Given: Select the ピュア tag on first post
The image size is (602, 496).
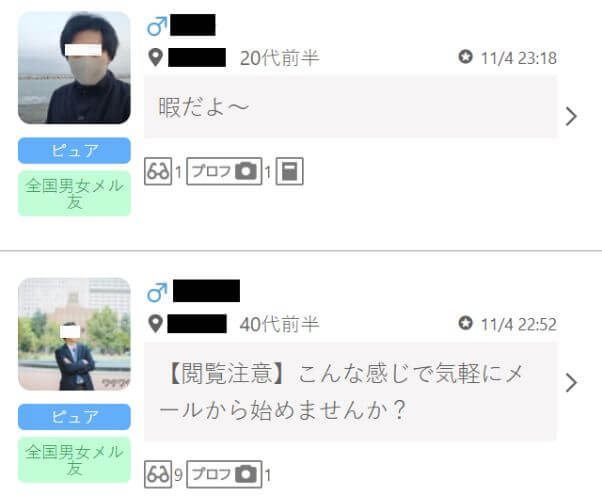Looking at the screenshot, I should 74,150.
